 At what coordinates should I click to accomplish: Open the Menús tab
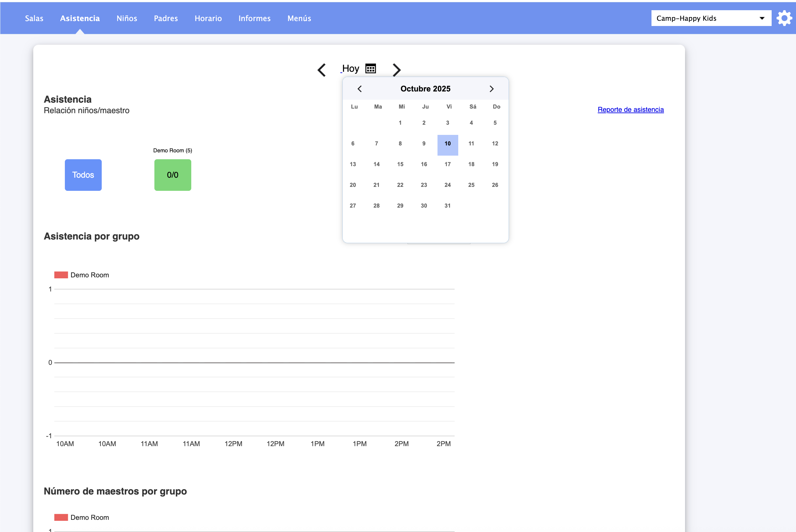pos(299,18)
